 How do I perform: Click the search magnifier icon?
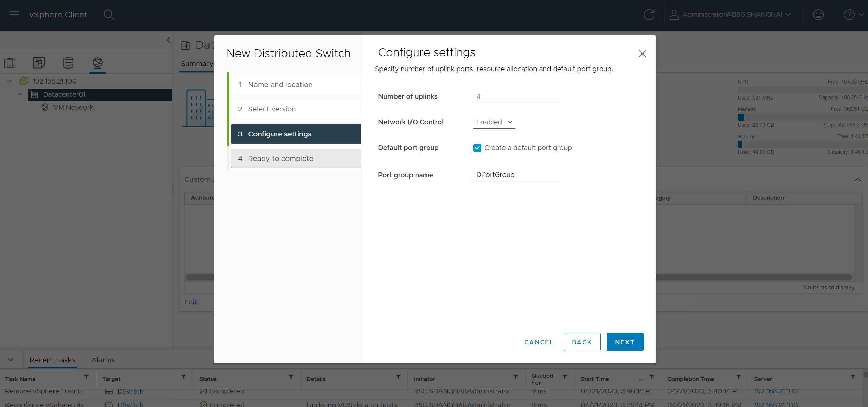pos(109,15)
